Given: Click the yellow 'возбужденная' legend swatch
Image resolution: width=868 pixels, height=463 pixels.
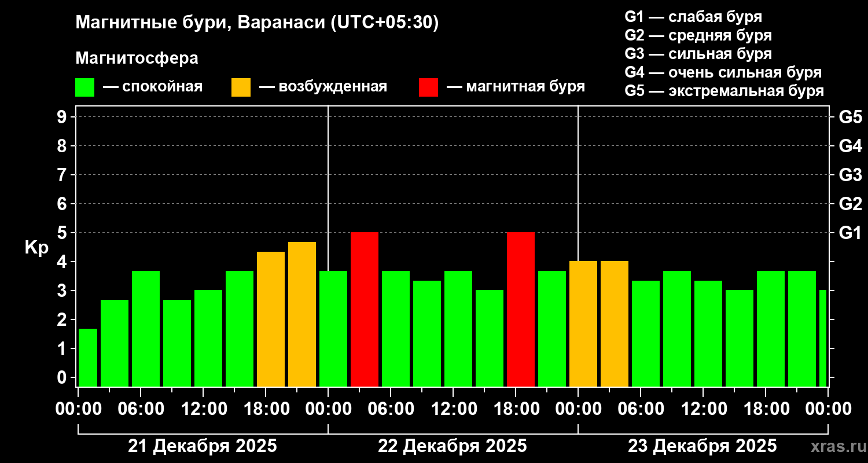Looking at the screenshot, I should tap(241, 87).
